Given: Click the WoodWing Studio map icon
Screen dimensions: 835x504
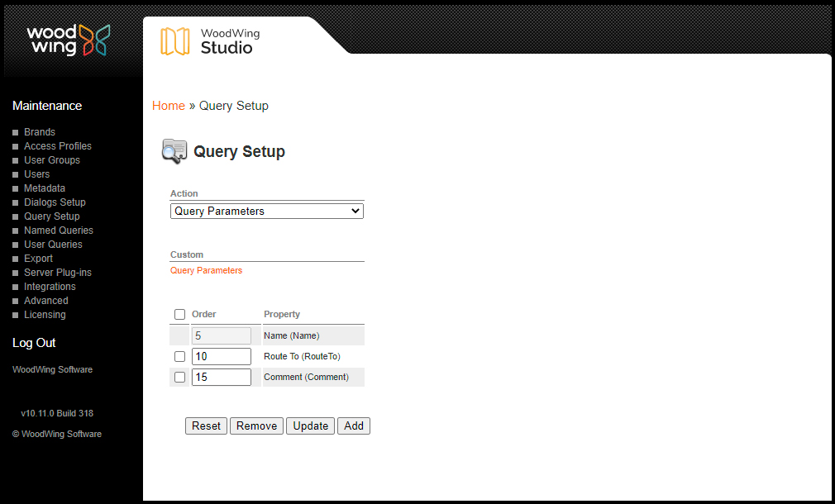Looking at the screenshot, I should point(174,41).
